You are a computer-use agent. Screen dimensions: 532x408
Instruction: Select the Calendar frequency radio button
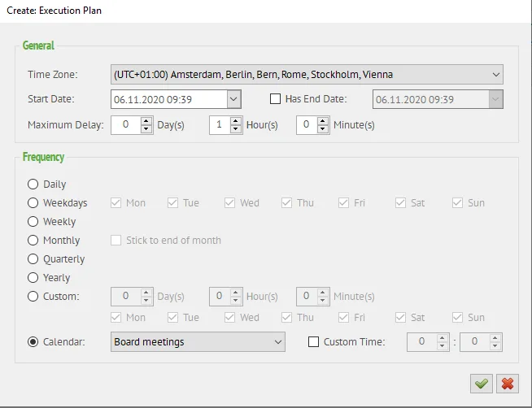pos(33,341)
